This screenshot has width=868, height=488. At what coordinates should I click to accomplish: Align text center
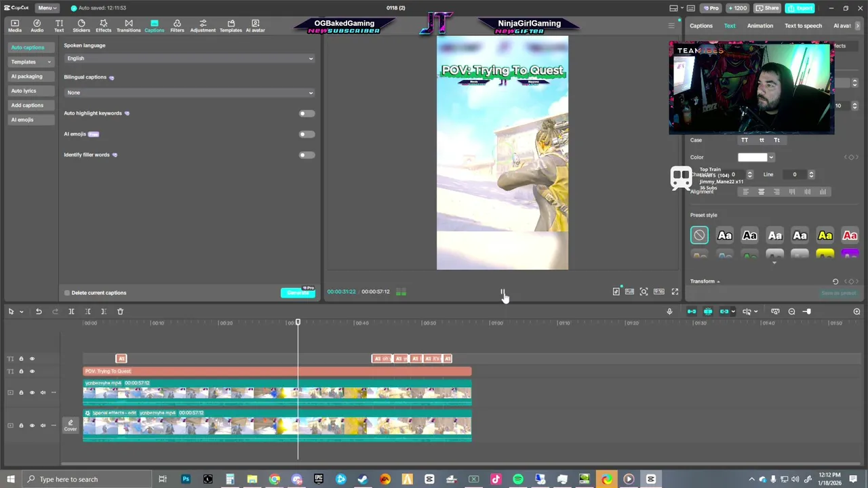[761, 192]
